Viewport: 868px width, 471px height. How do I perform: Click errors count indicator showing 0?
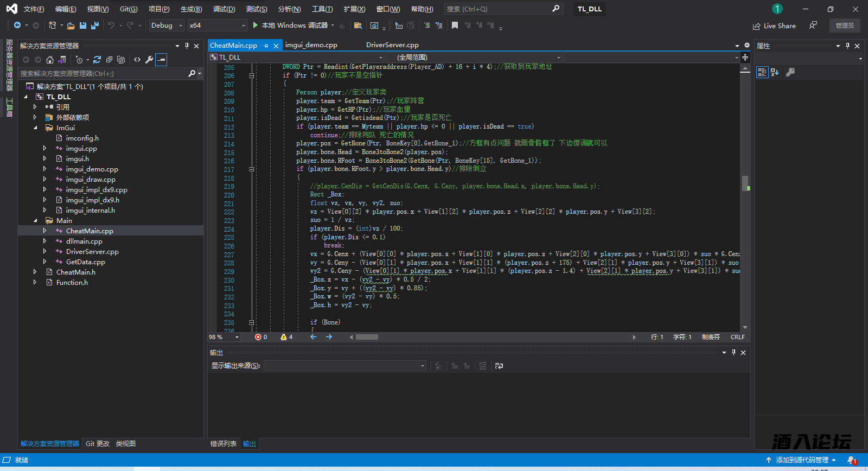pos(261,337)
